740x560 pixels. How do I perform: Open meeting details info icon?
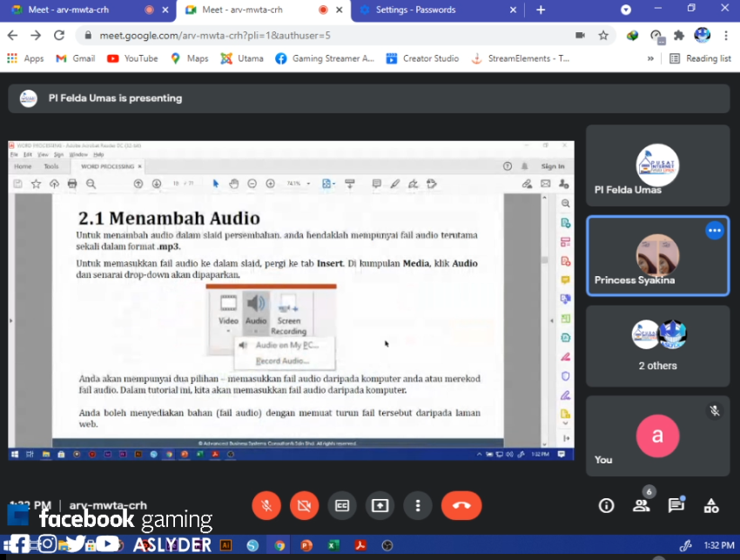[x=607, y=505]
